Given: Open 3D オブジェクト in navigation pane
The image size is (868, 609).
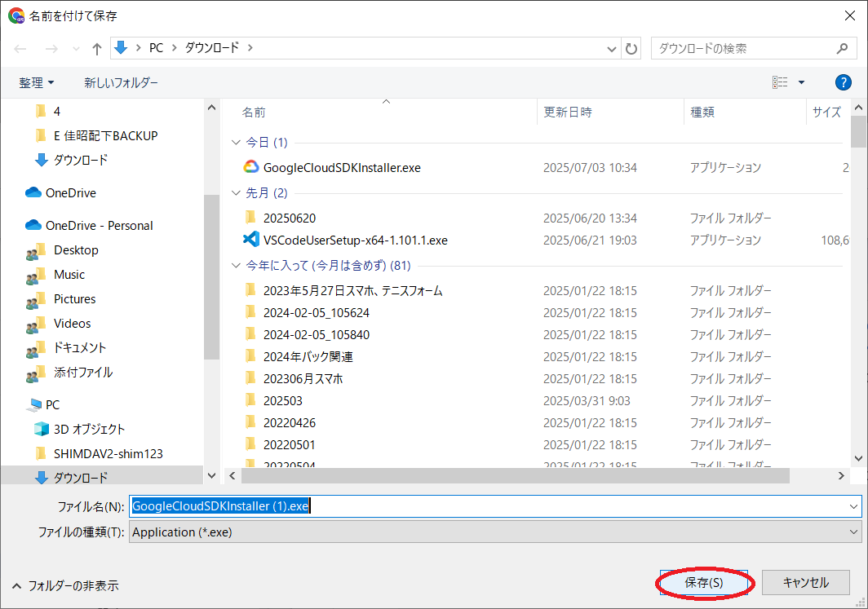Looking at the screenshot, I should 89,429.
